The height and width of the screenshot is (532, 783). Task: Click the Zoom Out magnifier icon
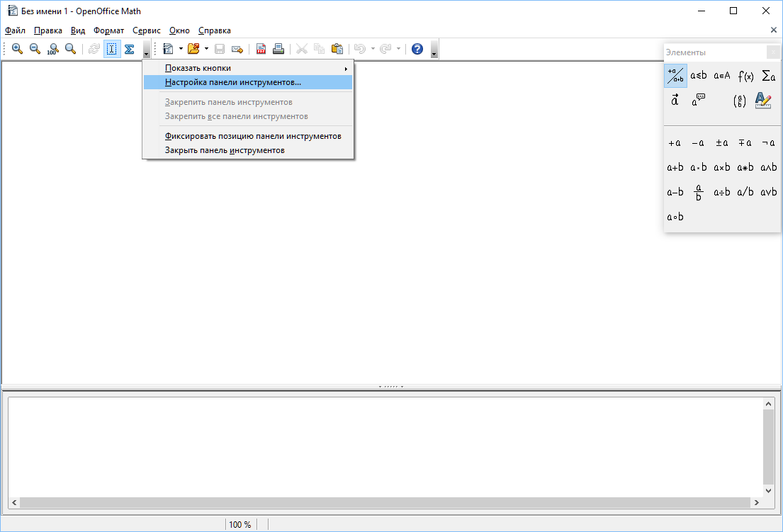[35, 49]
